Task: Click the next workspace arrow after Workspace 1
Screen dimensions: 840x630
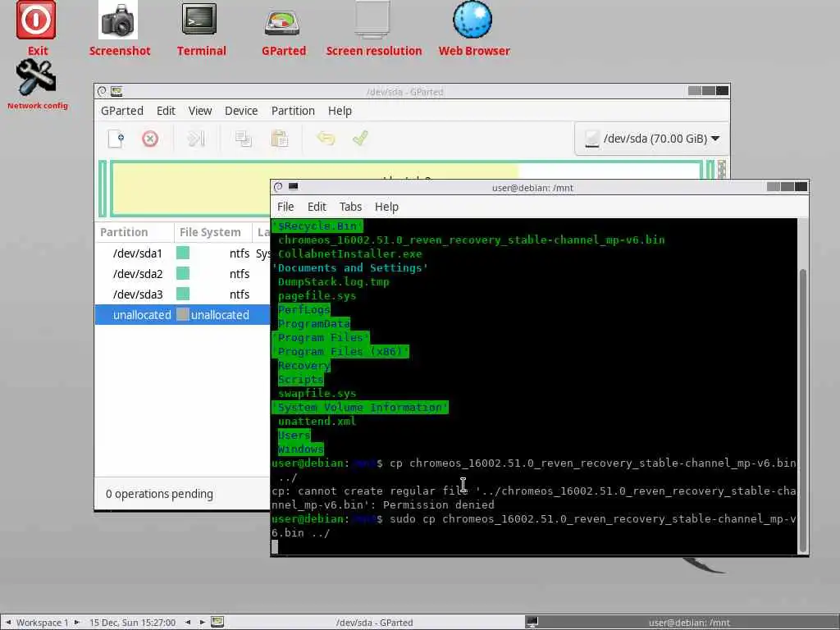Action: [x=76, y=622]
